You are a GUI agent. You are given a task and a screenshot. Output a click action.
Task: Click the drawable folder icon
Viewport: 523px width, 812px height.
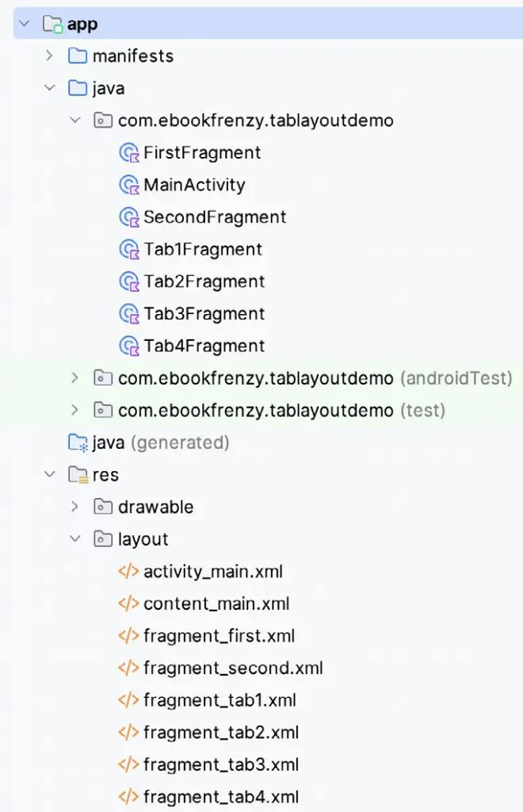(102, 506)
